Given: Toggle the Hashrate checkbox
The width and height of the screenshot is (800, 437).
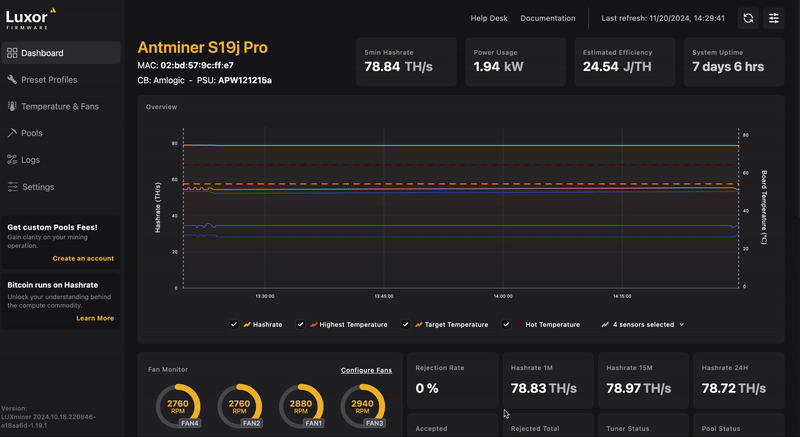Looking at the screenshot, I should [x=234, y=324].
